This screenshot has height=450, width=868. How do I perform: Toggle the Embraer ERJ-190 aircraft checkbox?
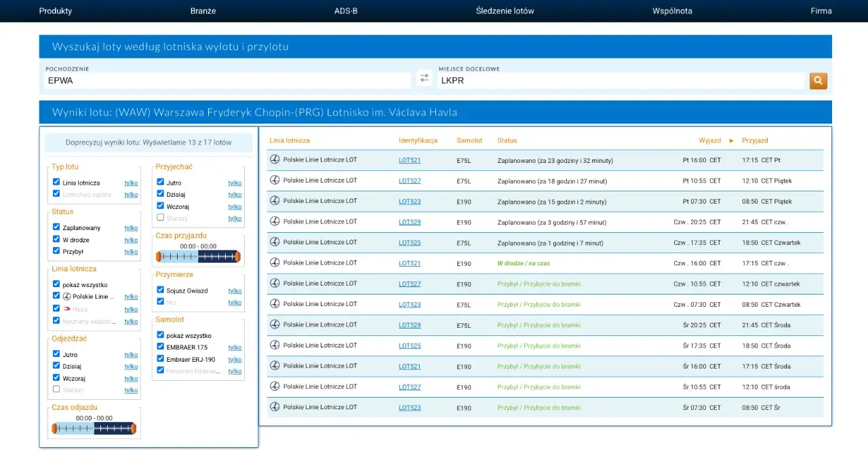(160, 358)
